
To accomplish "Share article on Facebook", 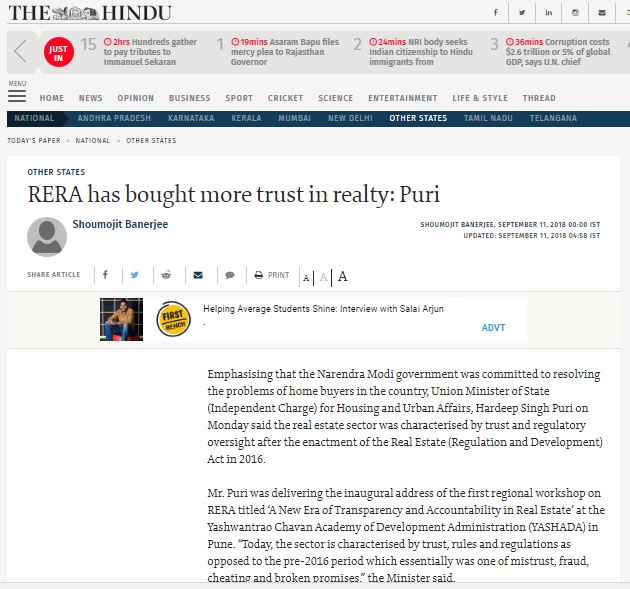I will [105, 274].
